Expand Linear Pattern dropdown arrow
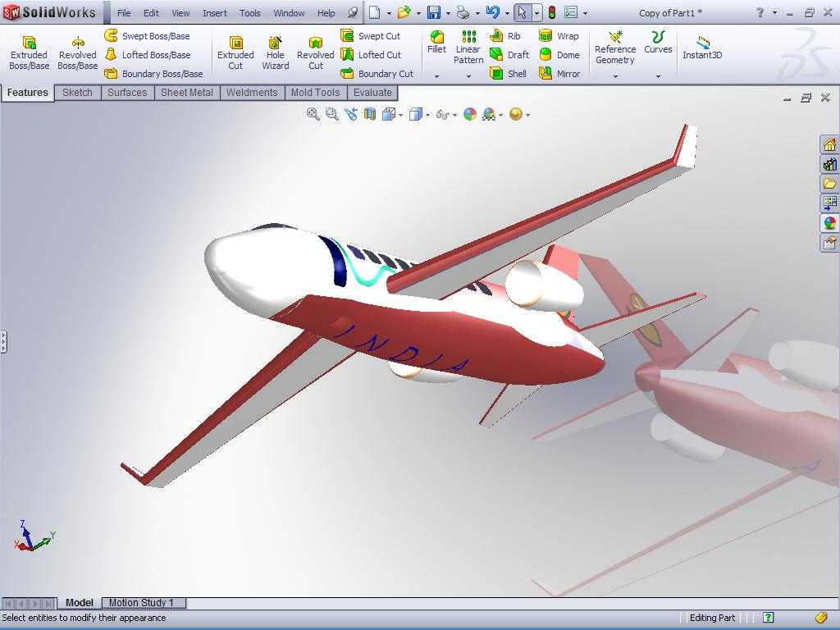This screenshot has width=840, height=630. pyautogui.click(x=468, y=76)
